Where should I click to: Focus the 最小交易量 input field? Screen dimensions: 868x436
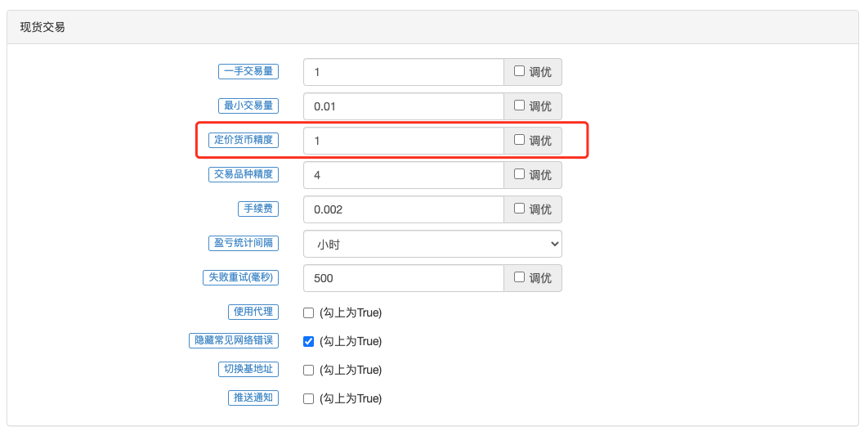[x=403, y=106]
